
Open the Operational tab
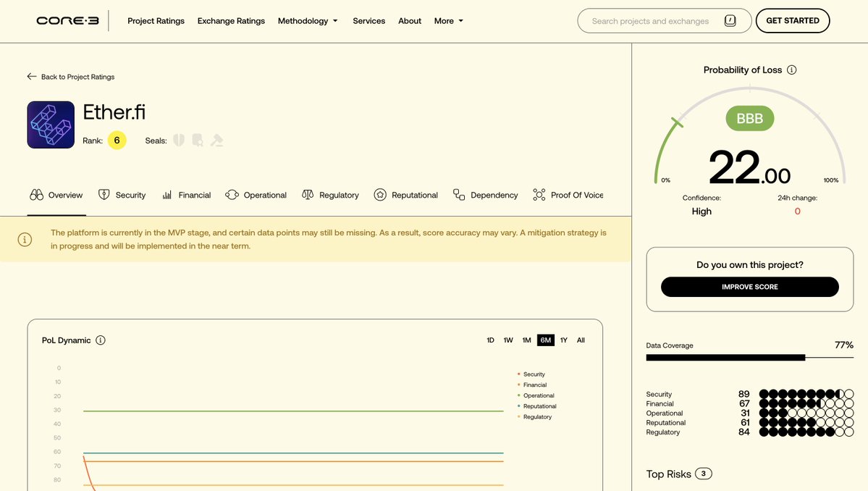(256, 195)
